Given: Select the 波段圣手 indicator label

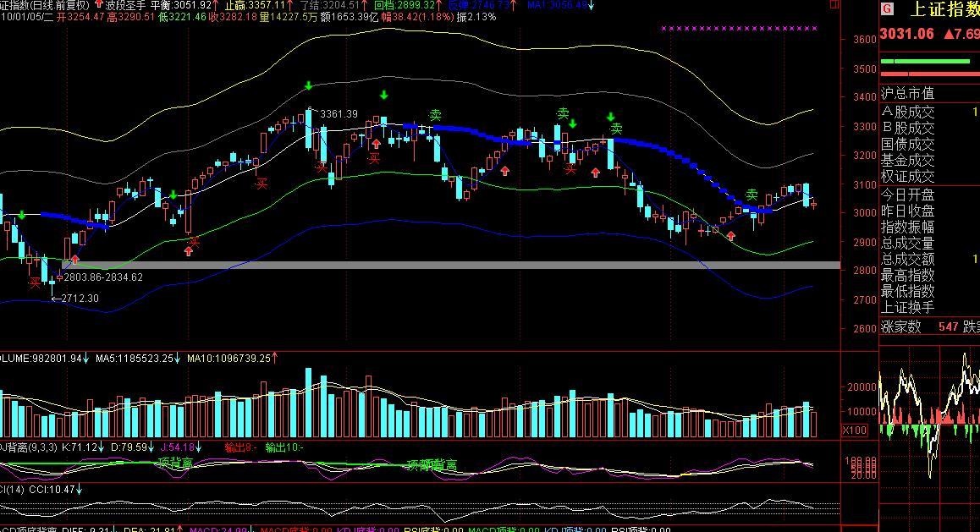Looking at the screenshot, I should click(x=124, y=5).
